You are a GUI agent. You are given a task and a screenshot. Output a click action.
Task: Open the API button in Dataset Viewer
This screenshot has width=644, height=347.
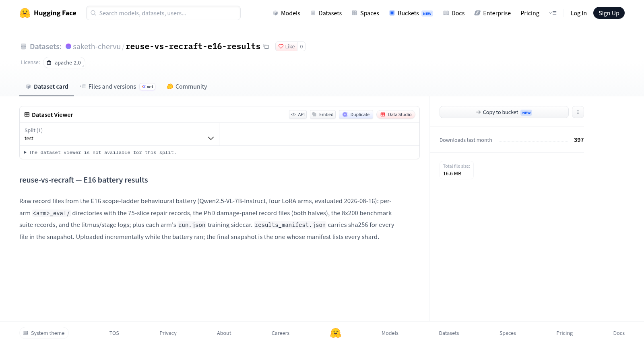(298, 114)
